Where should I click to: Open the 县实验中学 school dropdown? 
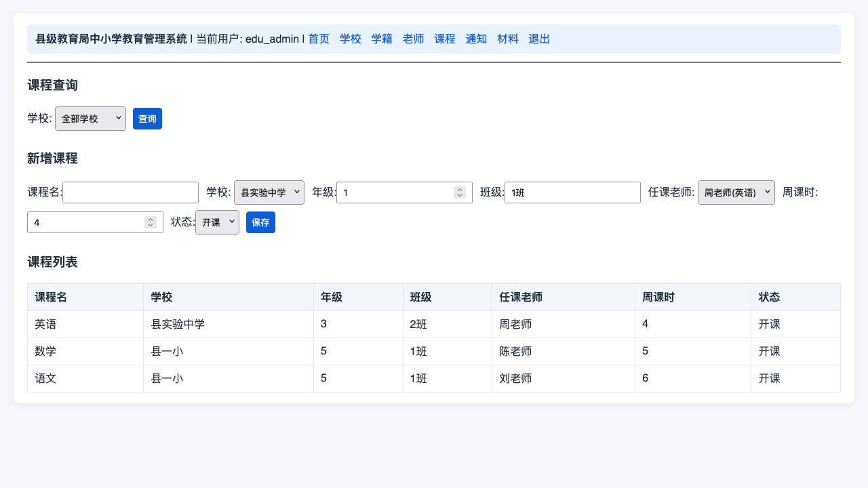point(269,192)
